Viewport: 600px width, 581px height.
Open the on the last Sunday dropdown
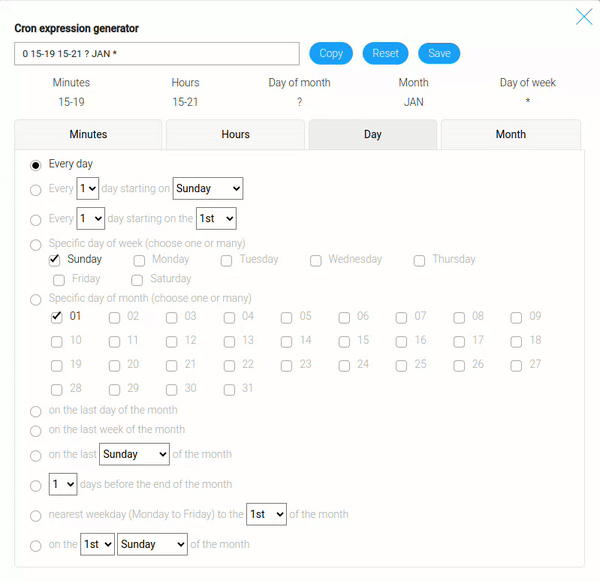(x=135, y=455)
